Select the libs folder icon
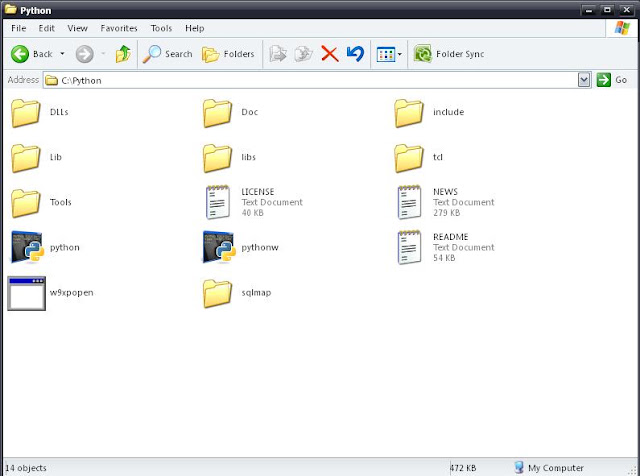 pos(218,158)
